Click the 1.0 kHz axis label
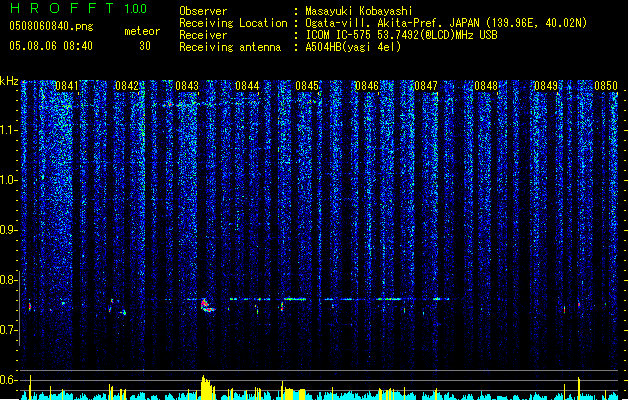Viewport: 629px width, 400px height. click(x=9, y=180)
